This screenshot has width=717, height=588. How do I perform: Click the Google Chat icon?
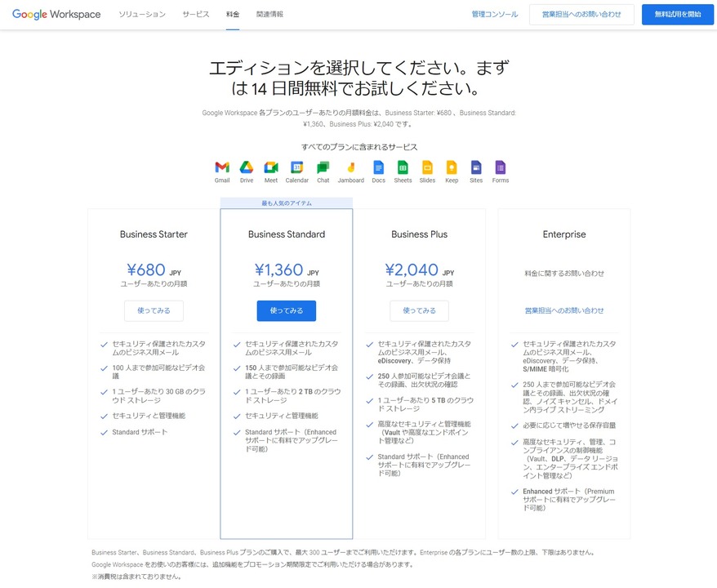pos(323,167)
